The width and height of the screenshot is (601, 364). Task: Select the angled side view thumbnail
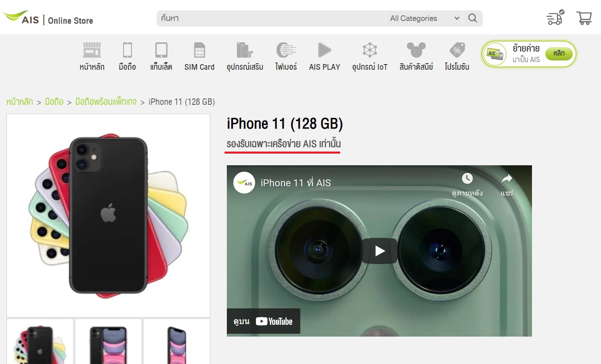[176, 341]
